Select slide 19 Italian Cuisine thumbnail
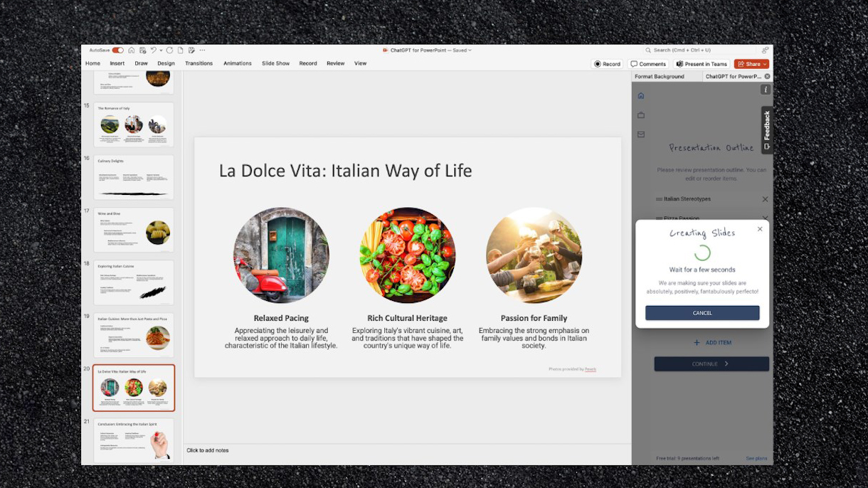868x488 pixels. click(134, 335)
